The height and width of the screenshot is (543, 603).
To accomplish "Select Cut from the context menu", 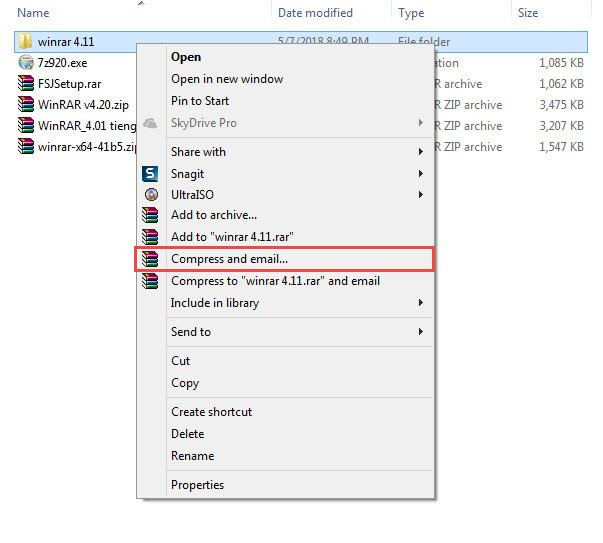I will [285, 361].
